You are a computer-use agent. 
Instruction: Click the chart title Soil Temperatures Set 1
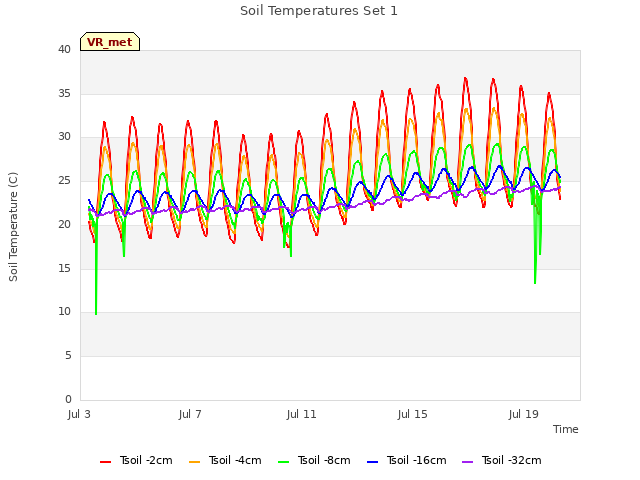pyautogui.click(x=319, y=11)
